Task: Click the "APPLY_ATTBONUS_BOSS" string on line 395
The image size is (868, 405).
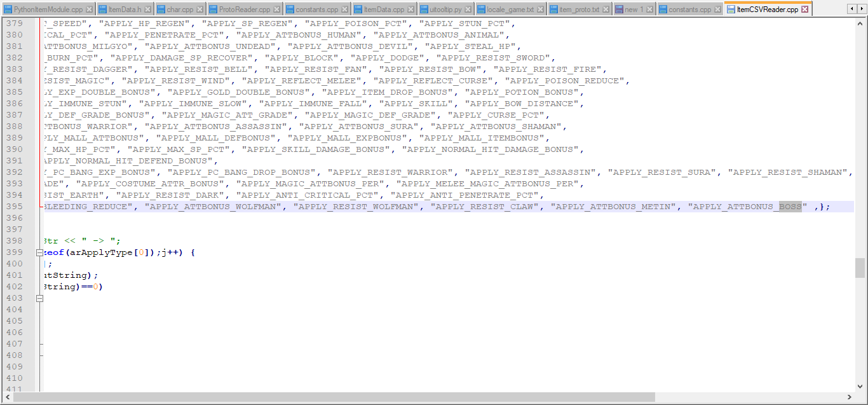Action: (x=748, y=207)
